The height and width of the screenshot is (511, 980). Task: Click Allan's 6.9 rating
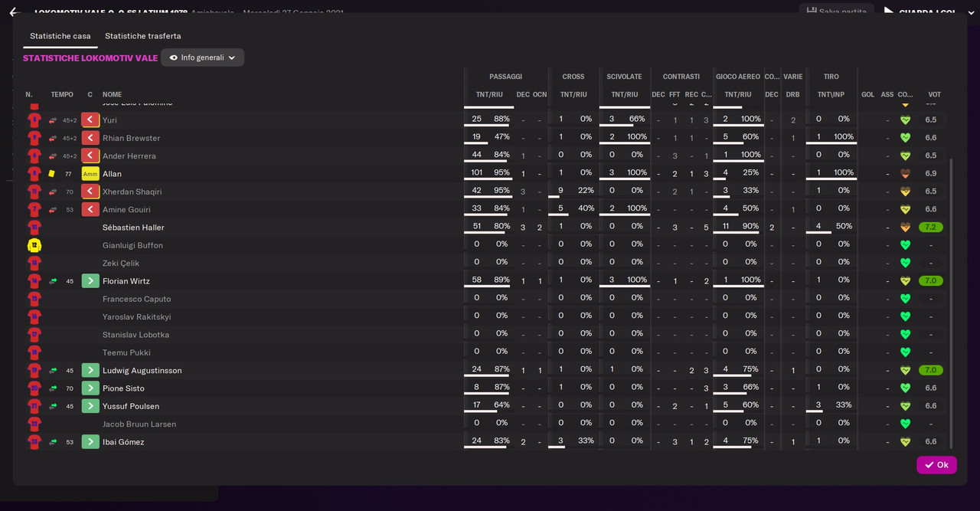tap(931, 174)
